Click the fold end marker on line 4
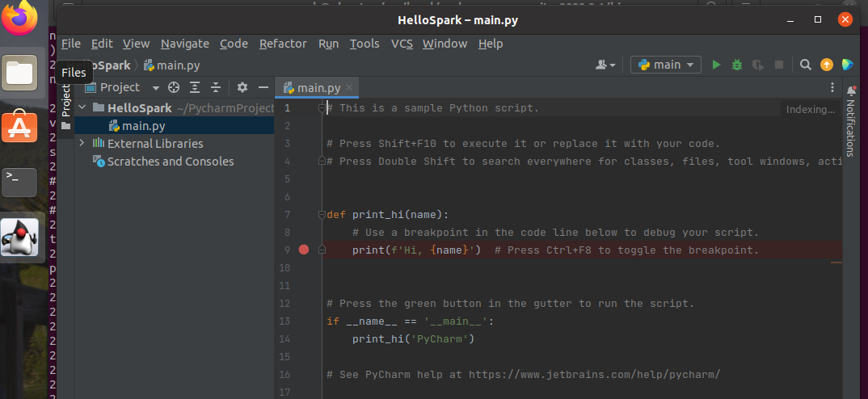The image size is (868, 399). 322,161
